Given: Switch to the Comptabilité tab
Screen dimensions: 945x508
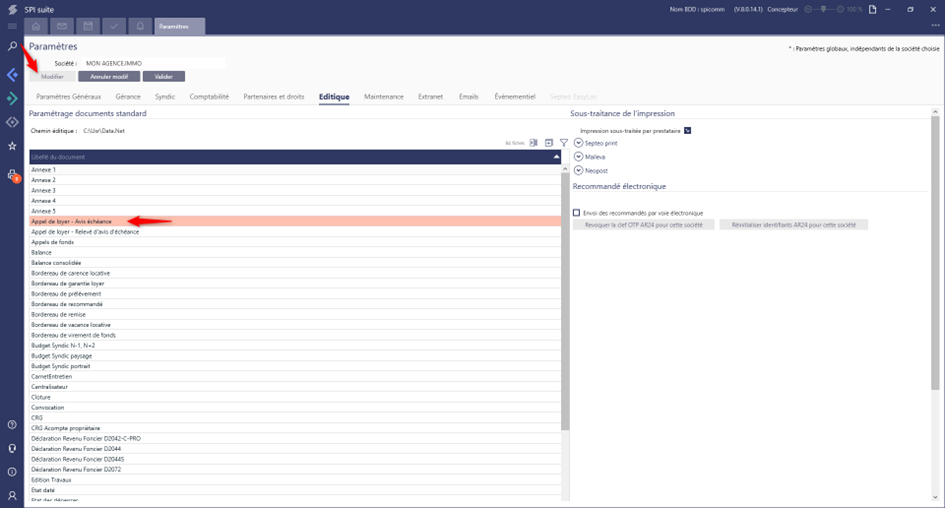Looking at the screenshot, I should click(x=209, y=97).
